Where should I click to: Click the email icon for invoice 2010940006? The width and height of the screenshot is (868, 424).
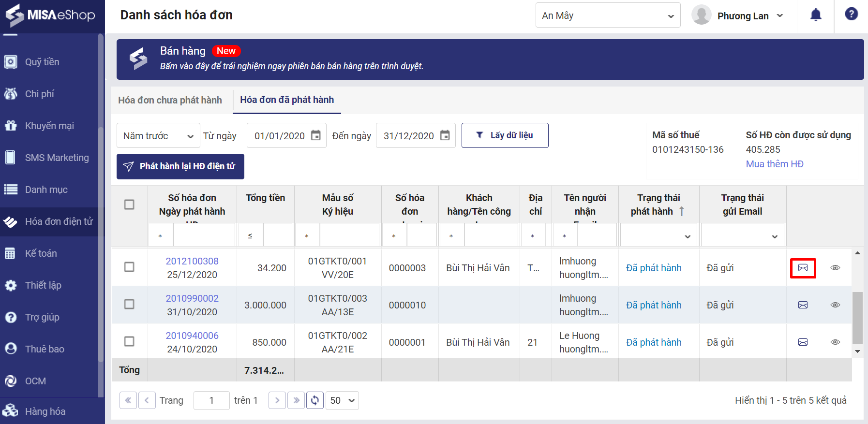pyautogui.click(x=803, y=342)
